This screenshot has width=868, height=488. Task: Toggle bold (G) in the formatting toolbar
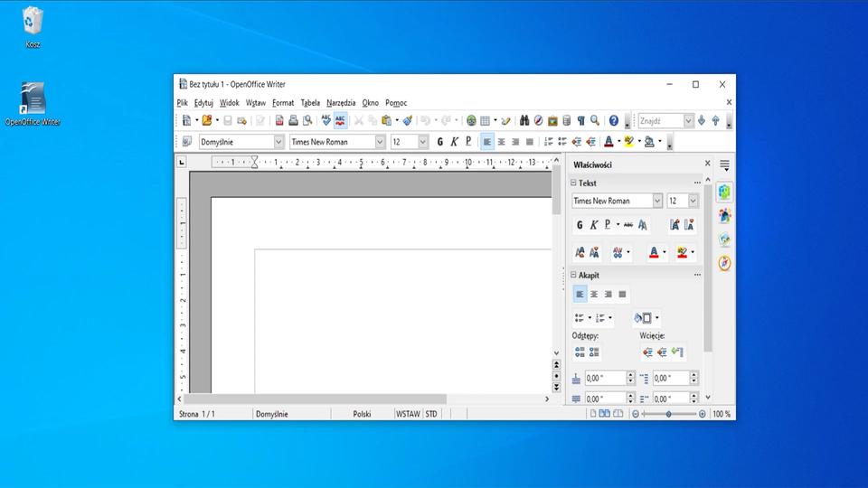tap(440, 142)
